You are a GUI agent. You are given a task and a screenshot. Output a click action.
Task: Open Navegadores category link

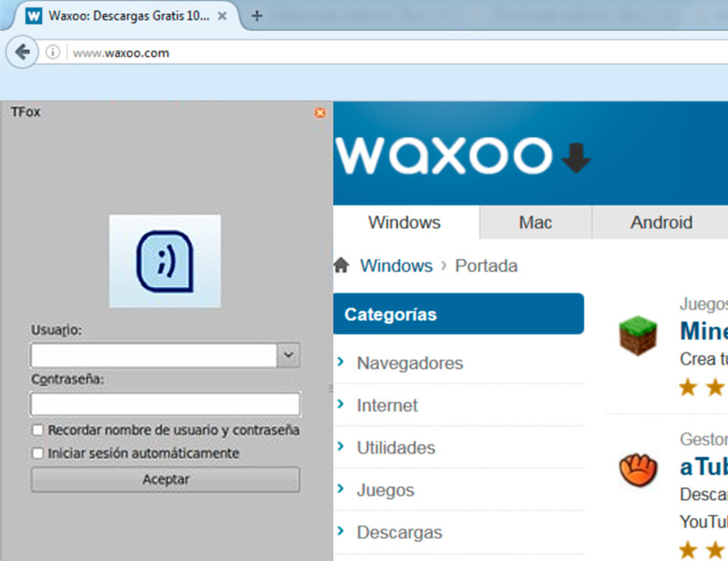coord(410,363)
